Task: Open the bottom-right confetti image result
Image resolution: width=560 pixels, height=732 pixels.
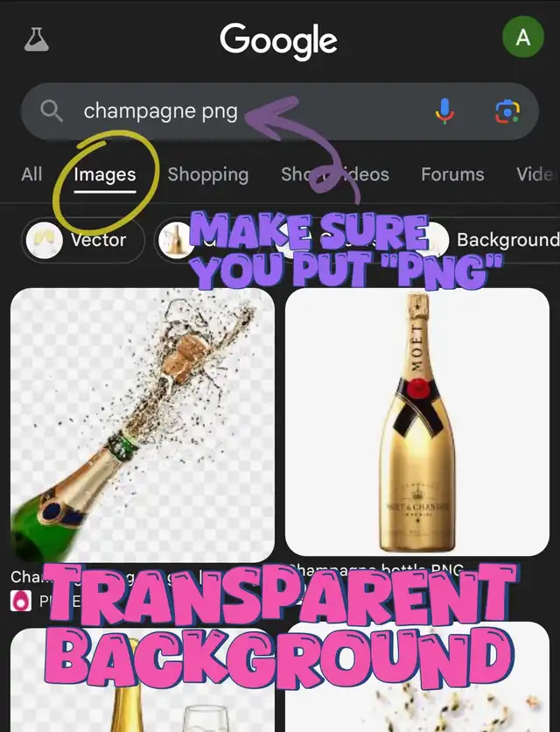Action: tap(417, 677)
